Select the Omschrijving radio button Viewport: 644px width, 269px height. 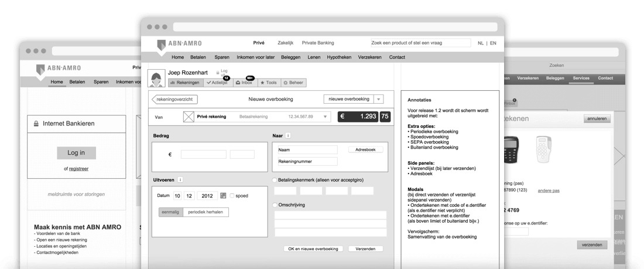point(275,205)
